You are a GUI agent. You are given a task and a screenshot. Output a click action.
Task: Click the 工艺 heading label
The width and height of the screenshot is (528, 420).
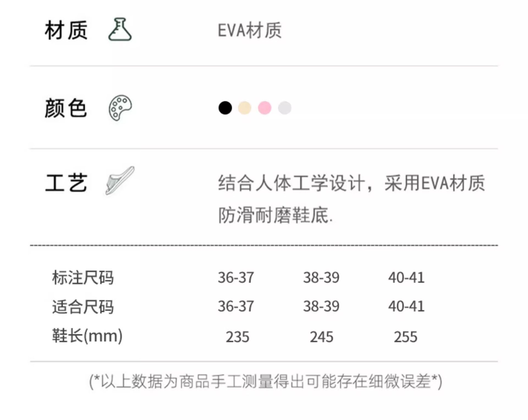[66, 183]
